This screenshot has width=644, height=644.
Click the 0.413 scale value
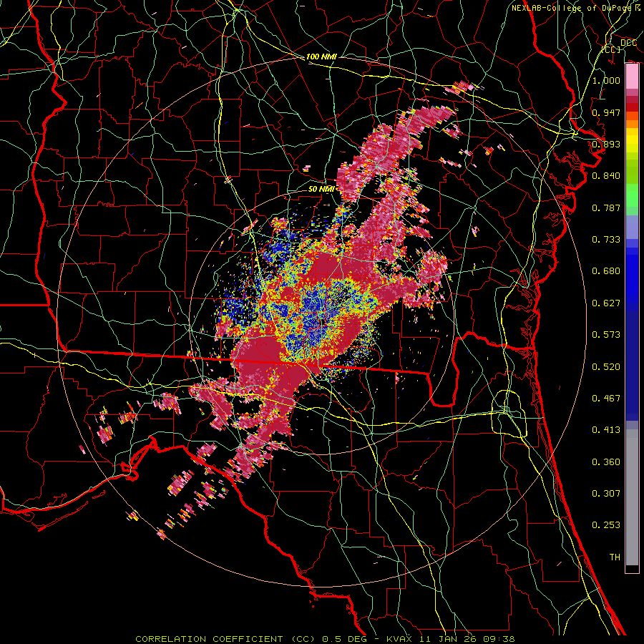606,430
